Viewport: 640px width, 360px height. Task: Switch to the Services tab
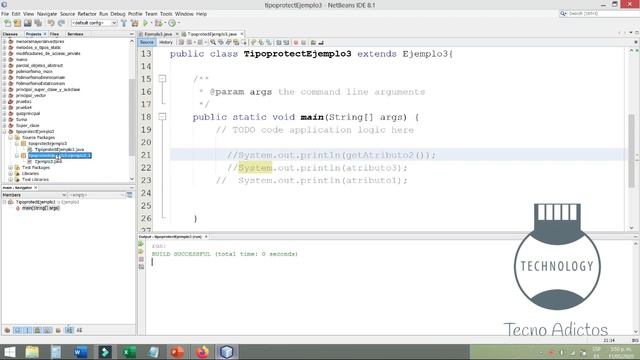pyautogui.click(x=75, y=34)
